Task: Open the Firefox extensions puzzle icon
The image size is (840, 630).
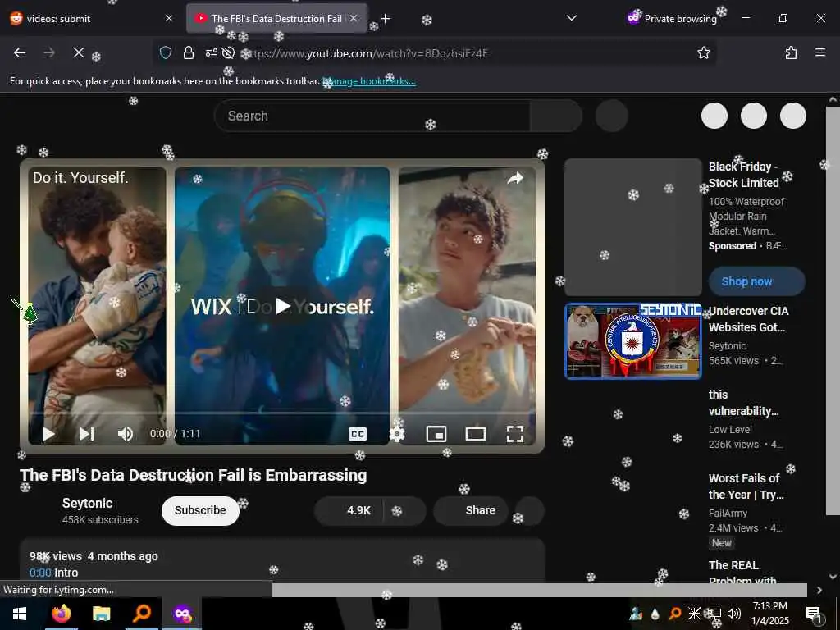Action: point(791,52)
